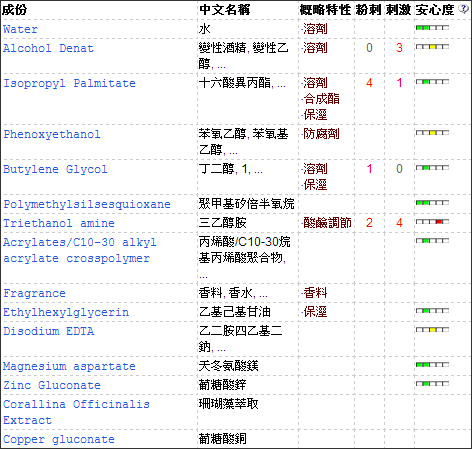Viewport: 472px width, 449px height.
Task: Click the 安心度 column header
Action: pyautogui.click(x=435, y=10)
